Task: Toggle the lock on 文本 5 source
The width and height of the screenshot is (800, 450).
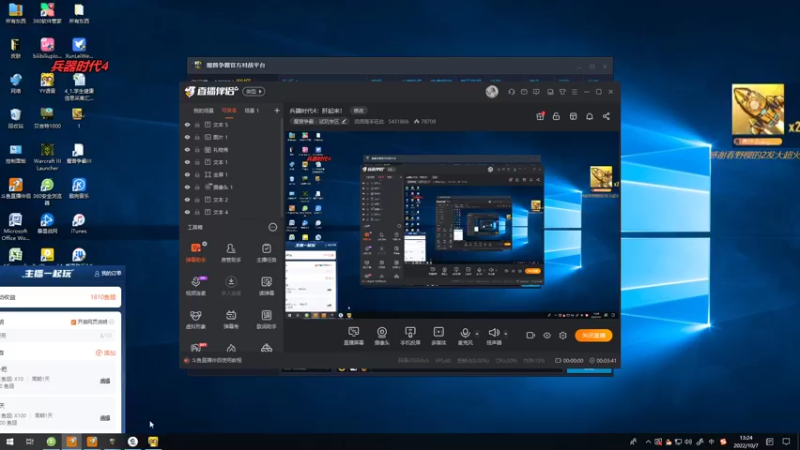Action: click(x=197, y=124)
